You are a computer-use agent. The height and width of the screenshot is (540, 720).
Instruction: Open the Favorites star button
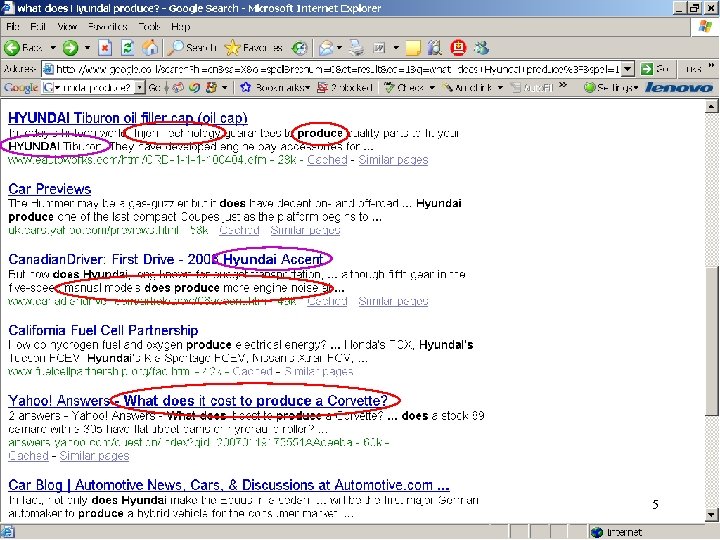tap(253, 47)
